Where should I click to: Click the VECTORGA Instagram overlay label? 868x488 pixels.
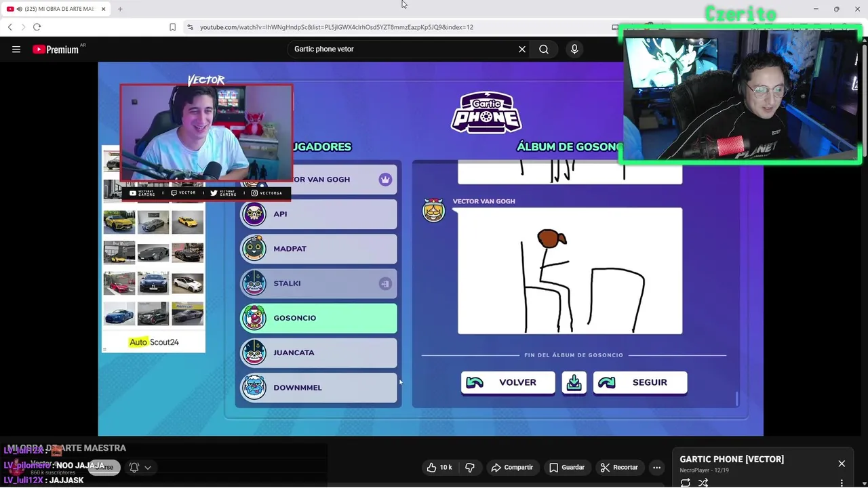pos(267,193)
